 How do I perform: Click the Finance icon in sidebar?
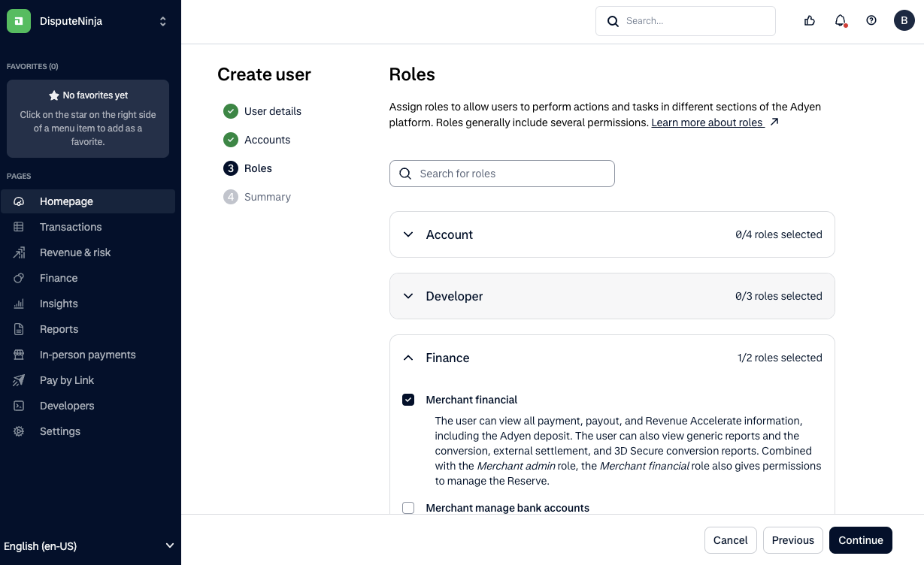click(x=20, y=278)
